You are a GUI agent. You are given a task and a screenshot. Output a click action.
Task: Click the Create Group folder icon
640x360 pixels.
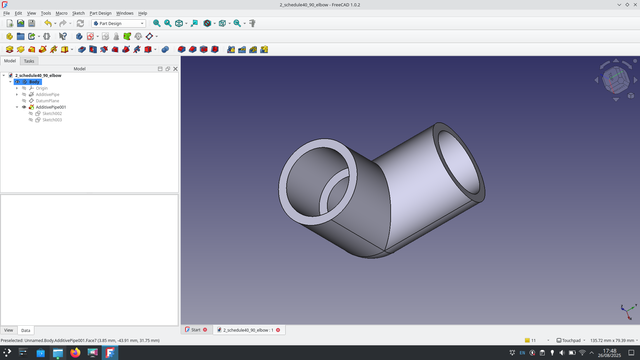coord(20,36)
